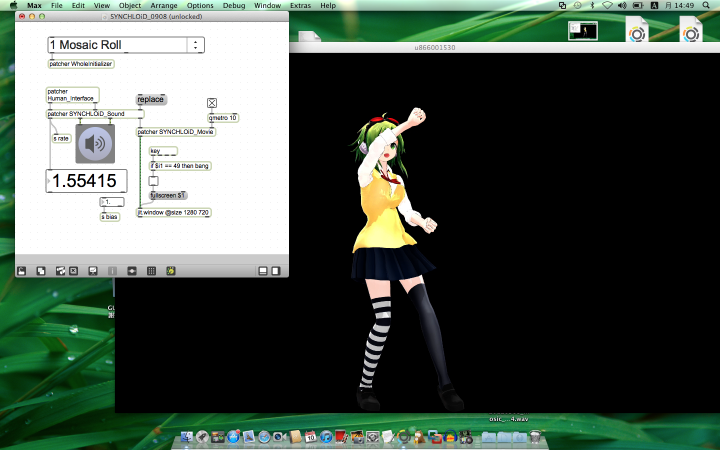Select the 'patcher SYNCHLOiD_Movie' object
720x450 pixels.
point(176,132)
